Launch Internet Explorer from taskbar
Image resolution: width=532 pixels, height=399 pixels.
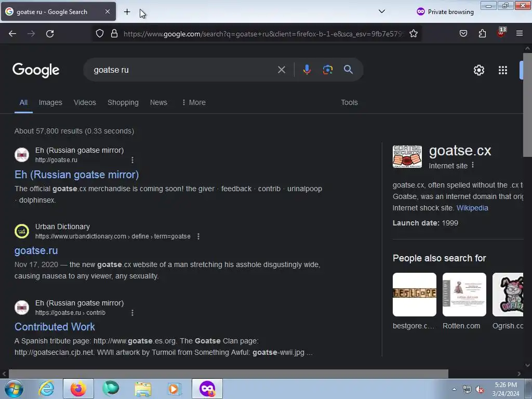pyautogui.click(x=46, y=389)
